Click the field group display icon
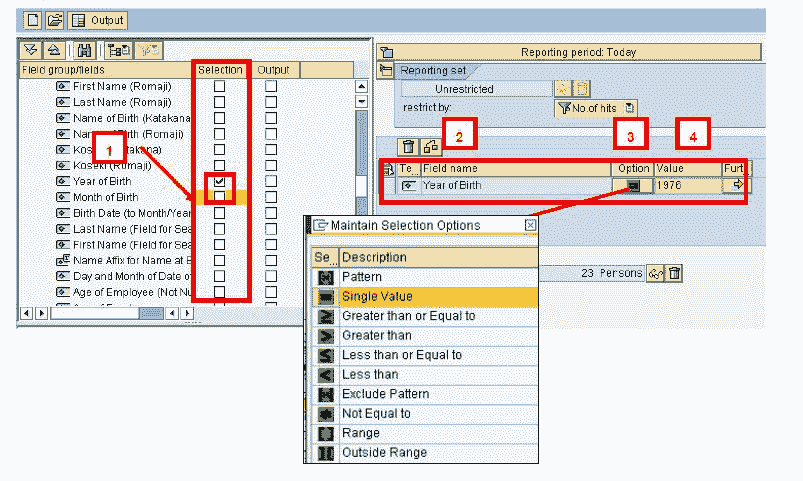803x481 pixels. pos(119,50)
